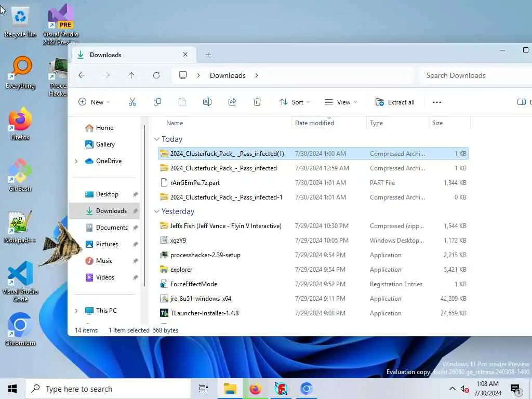Open the Recycle Bin desktop icon

[20, 22]
